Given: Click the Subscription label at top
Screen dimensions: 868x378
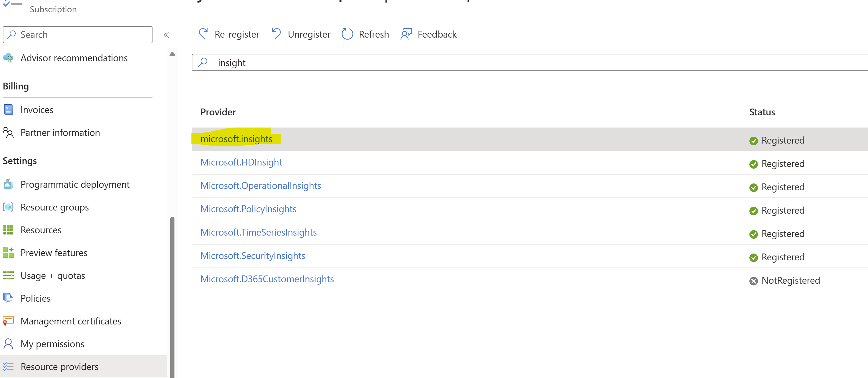Looking at the screenshot, I should 53,9.
